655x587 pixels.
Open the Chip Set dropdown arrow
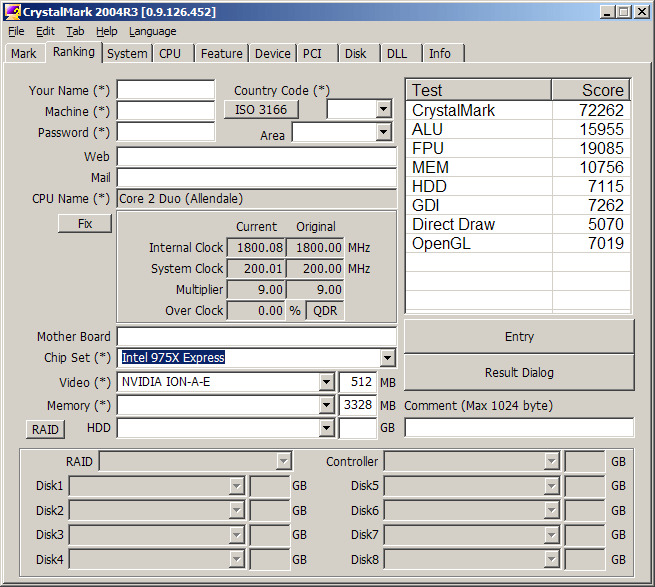point(387,358)
